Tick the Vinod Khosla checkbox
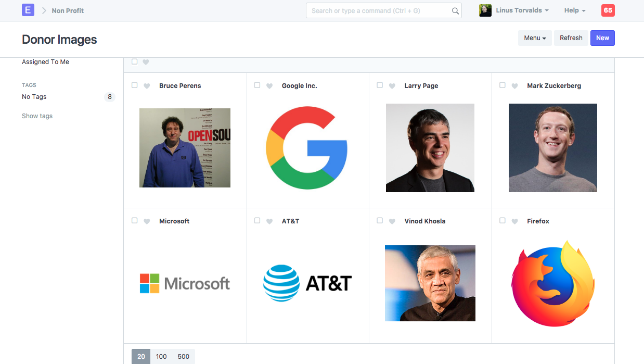Image resolution: width=644 pixels, height=364 pixels. point(380,220)
